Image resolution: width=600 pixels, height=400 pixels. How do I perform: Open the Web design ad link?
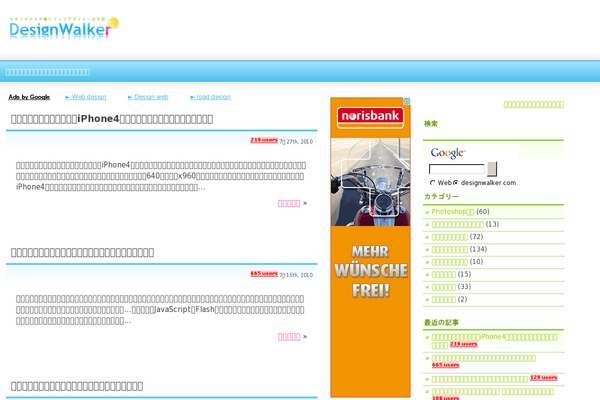click(86, 97)
